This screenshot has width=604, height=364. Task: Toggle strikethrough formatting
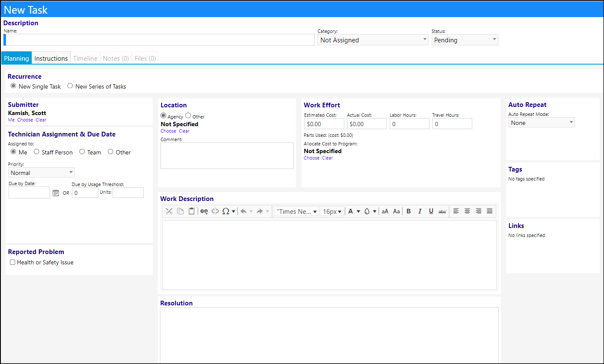(x=442, y=211)
